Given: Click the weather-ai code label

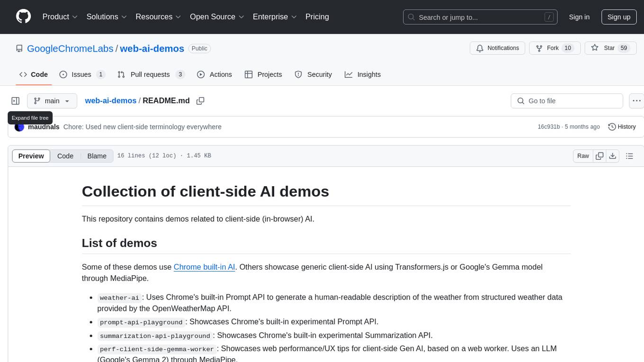Looking at the screenshot, I should pyautogui.click(x=119, y=298).
